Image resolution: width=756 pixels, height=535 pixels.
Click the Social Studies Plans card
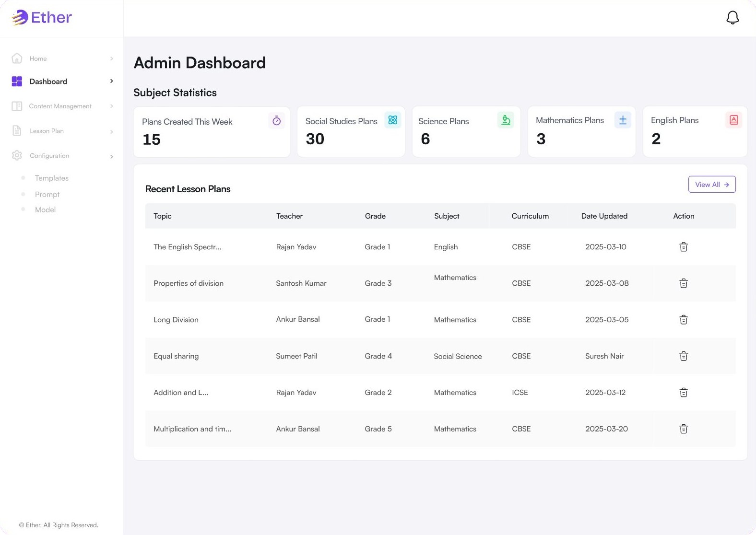click(x=351, y=131)
